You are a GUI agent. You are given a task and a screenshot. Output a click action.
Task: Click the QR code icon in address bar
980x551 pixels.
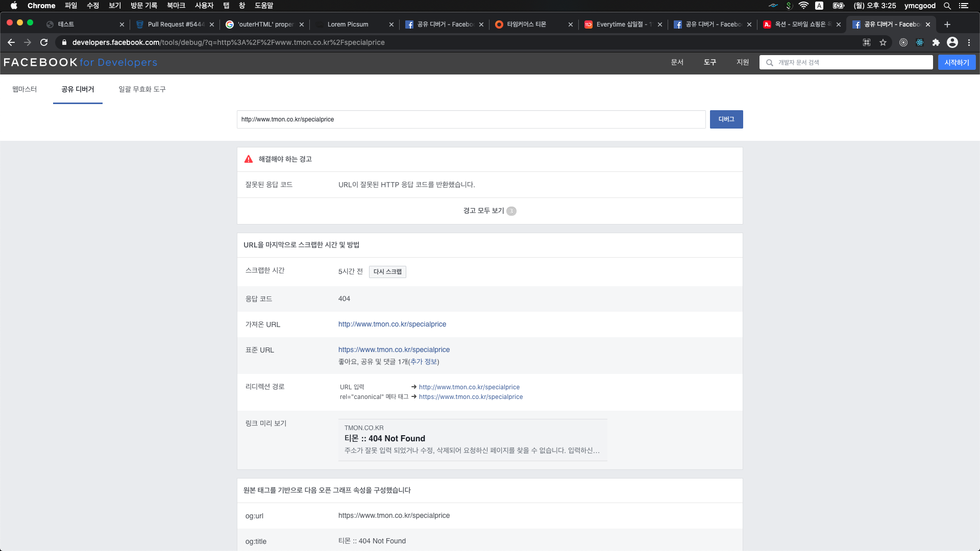[867, 42]
